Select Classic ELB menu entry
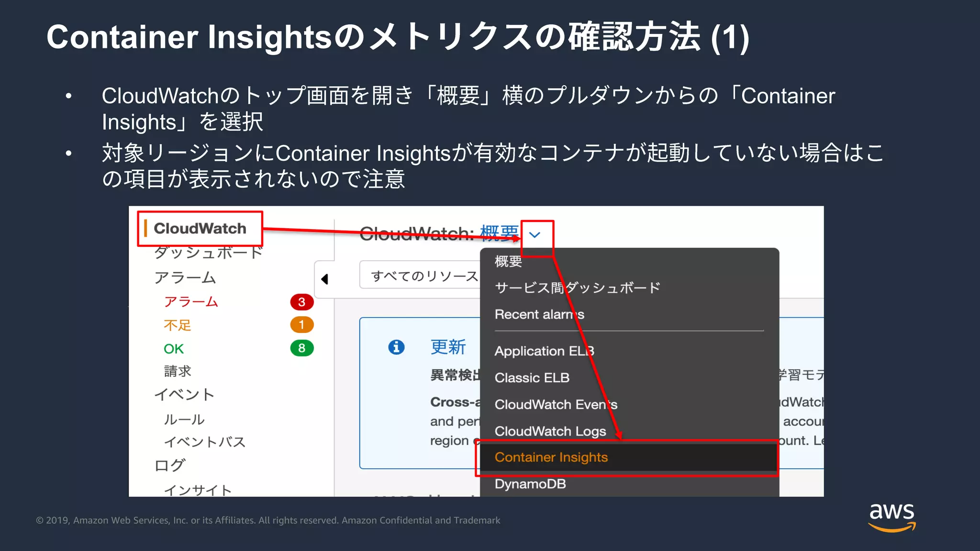 point(532,378)
